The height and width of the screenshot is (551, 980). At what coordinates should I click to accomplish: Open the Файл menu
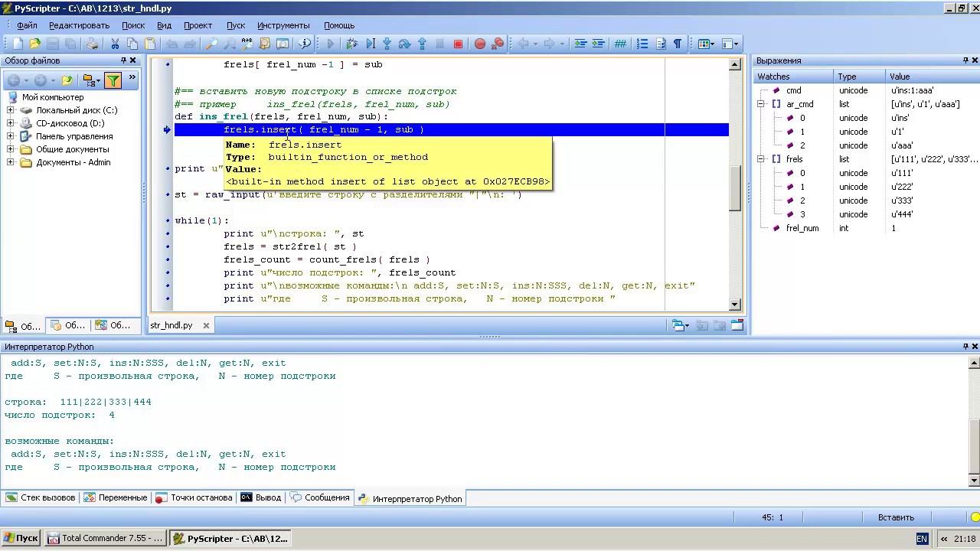(27, 25)
